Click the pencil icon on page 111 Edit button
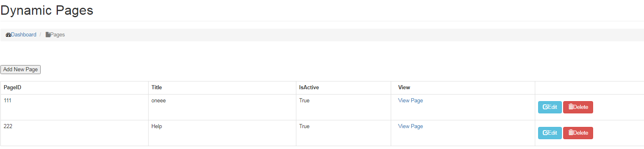 tap(545, 107)
